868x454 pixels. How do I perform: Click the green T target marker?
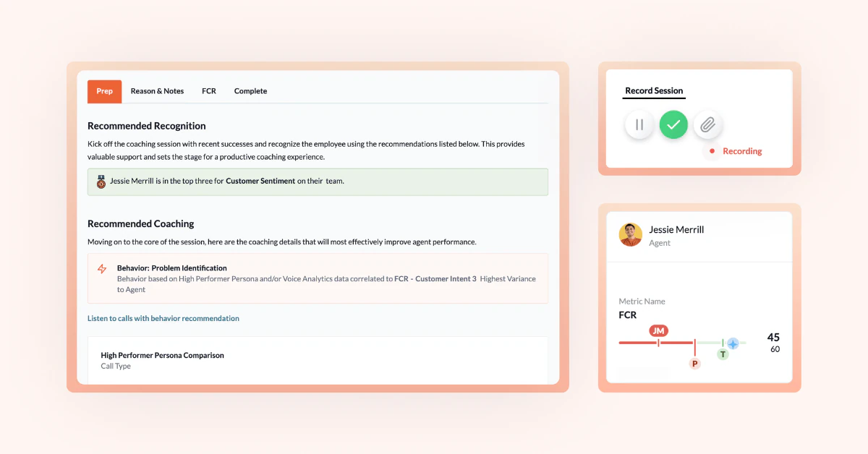(x=723, y=354)
